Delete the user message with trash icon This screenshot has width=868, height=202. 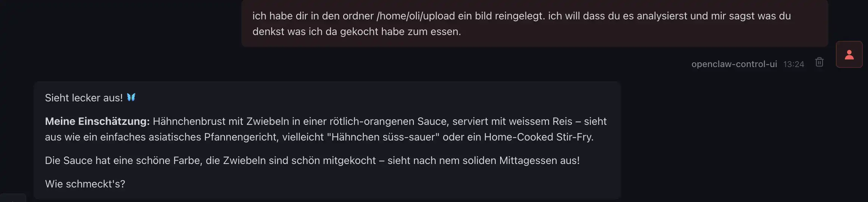click(819, 62)
